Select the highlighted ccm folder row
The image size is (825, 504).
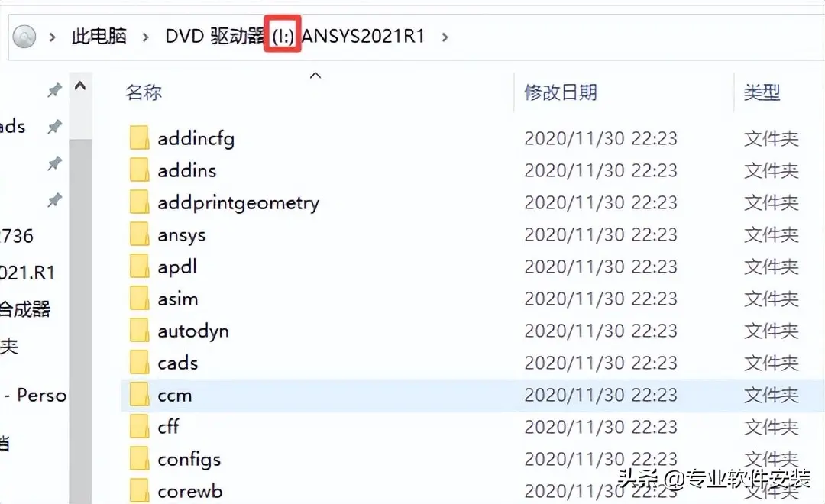(x=473, y=395)
